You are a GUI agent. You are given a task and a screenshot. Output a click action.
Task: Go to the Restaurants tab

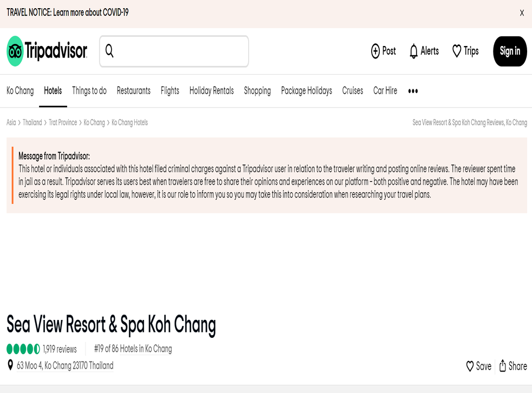coord(133,91)
